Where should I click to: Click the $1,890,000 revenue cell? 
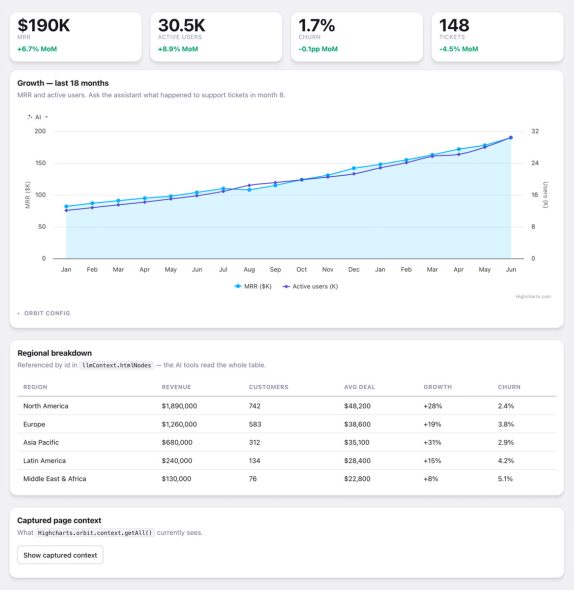pos(180,406)
